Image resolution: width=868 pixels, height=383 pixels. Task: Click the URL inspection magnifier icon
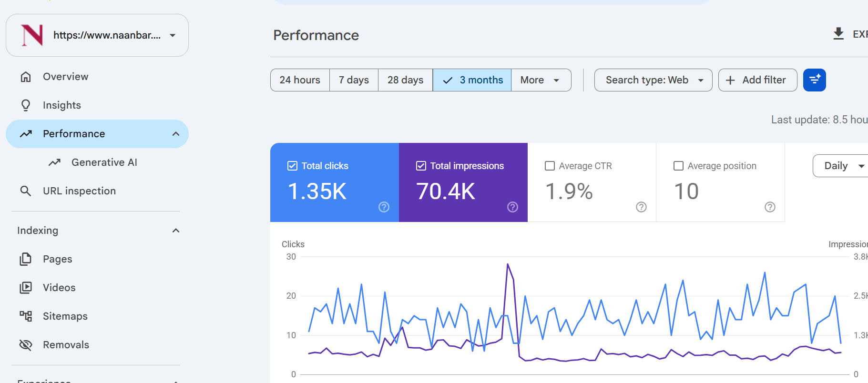tap(26, 191)
